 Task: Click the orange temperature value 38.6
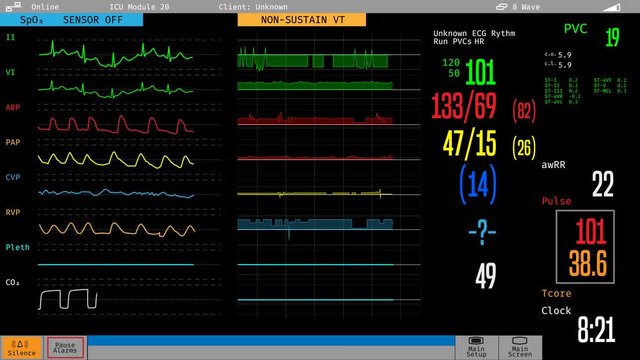pos(588,263)
